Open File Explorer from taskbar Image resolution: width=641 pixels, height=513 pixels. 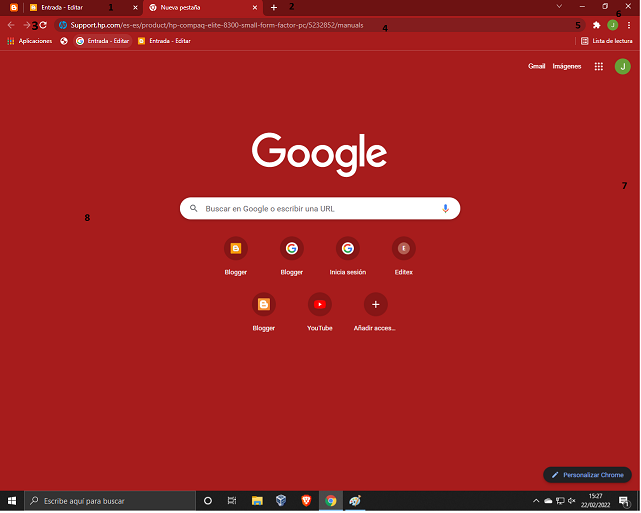257,501
